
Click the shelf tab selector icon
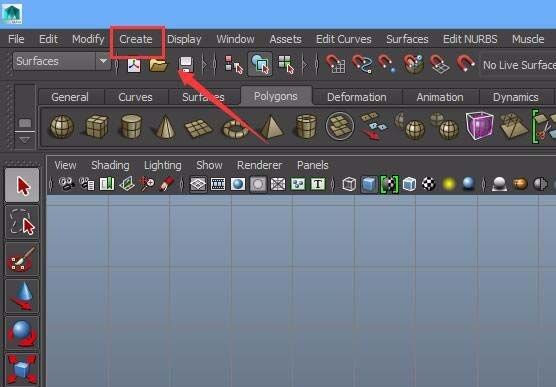[25, 123]
